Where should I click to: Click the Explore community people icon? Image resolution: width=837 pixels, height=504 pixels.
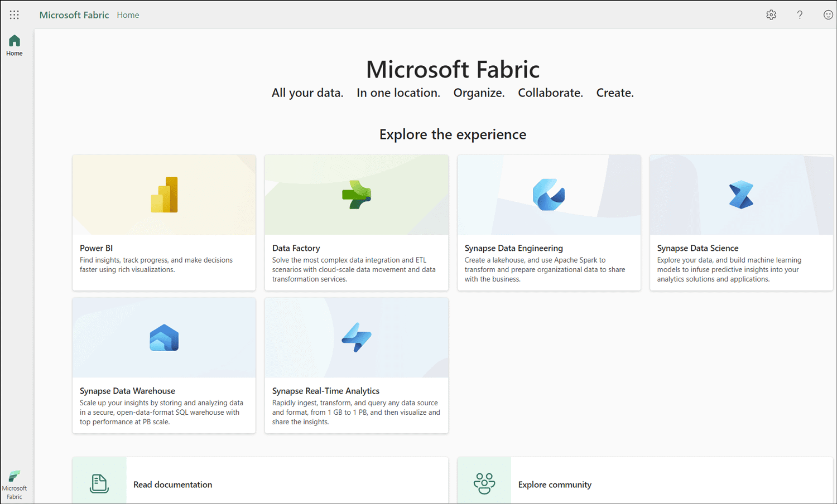pos(484,483)
